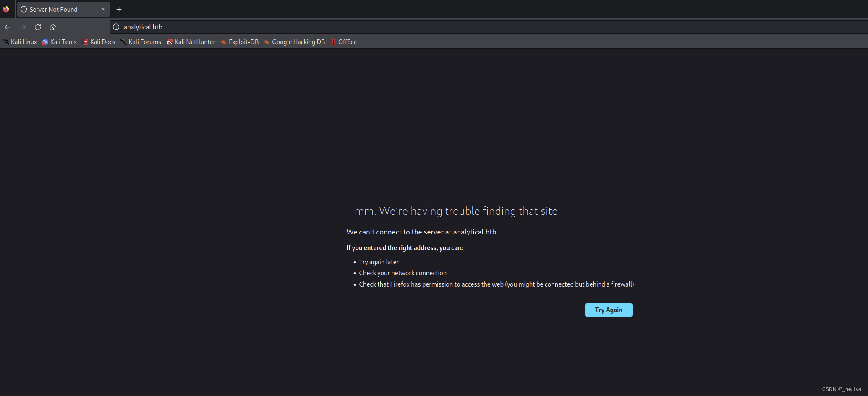
Task: Select the Server Not Found tab
Action: point(63,9)
